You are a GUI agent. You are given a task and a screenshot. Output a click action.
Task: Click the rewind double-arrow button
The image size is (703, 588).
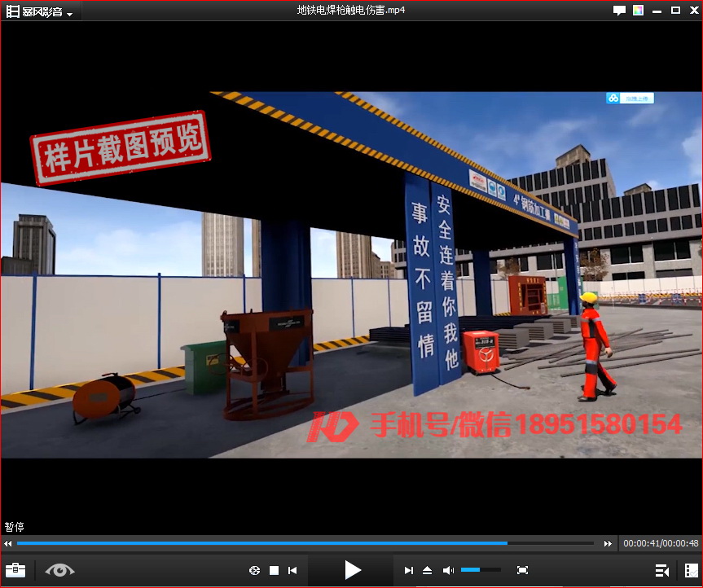click(x=8, y=543)
